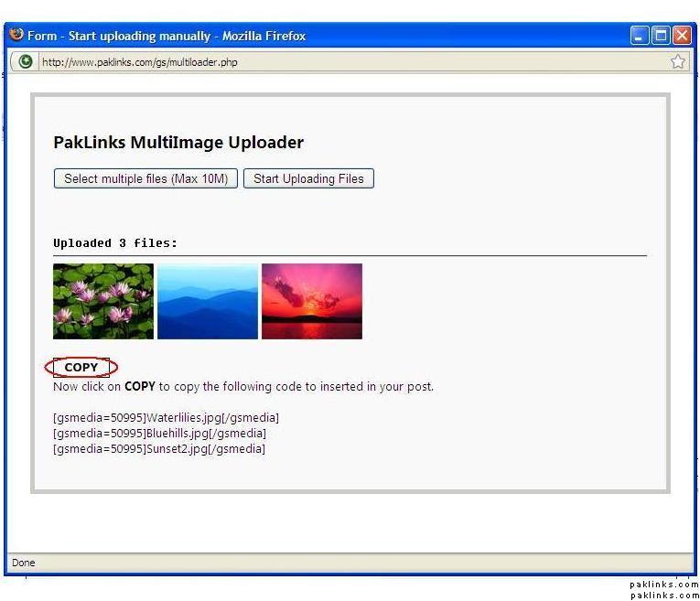Screen dimensions: 700x601
Task: Click the "Uploaded 3 files:" label
Action: click(115, 243)
